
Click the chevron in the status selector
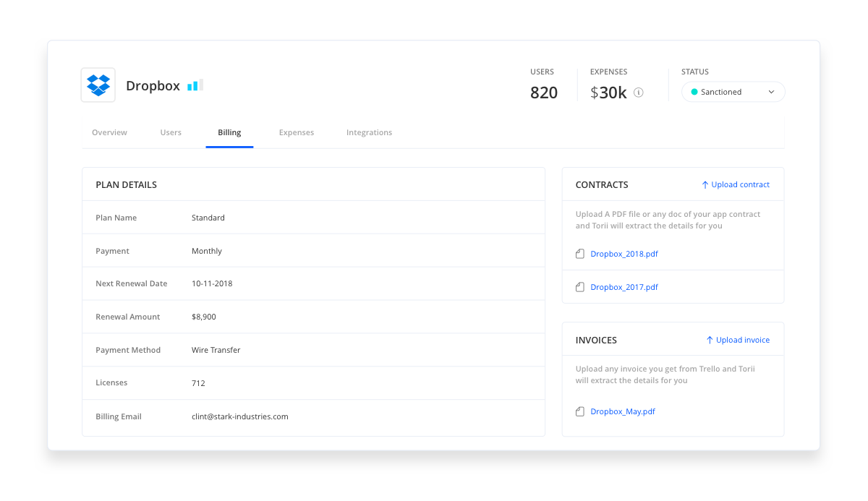point(771,92)
